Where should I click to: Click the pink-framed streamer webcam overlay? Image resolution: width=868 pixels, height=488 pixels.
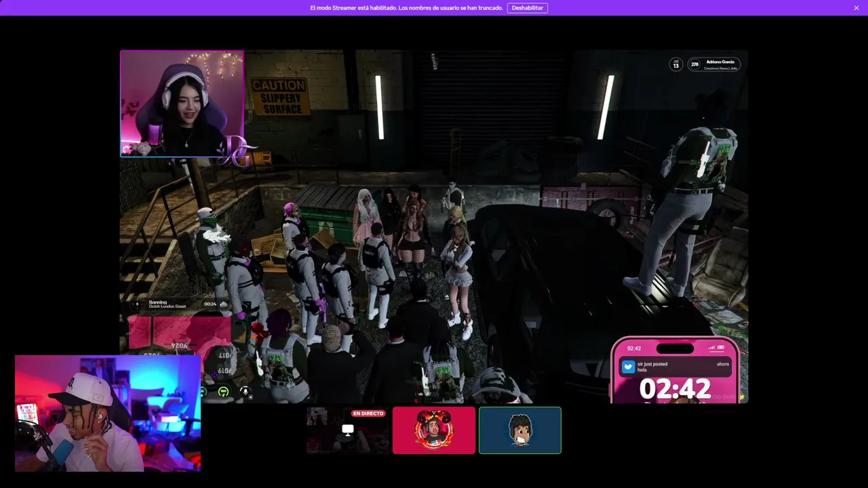(182, 104)
